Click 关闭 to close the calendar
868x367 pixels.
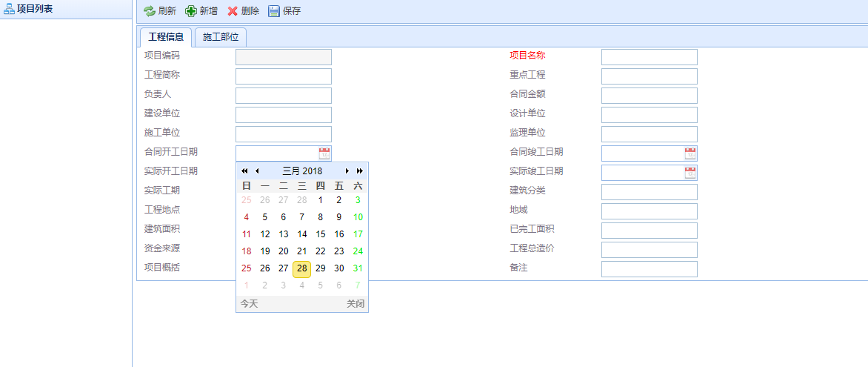[355, 304]
